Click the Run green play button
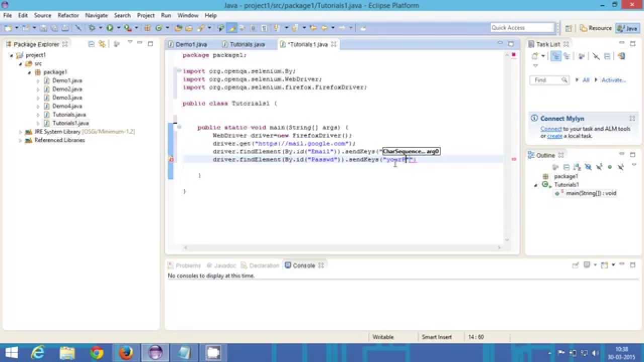The height and width of the screenshot is (362, 644). click(110, 28)
